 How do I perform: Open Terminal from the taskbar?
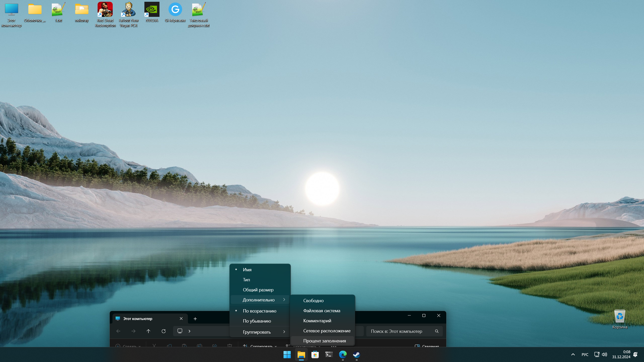(x=329, y=354)
